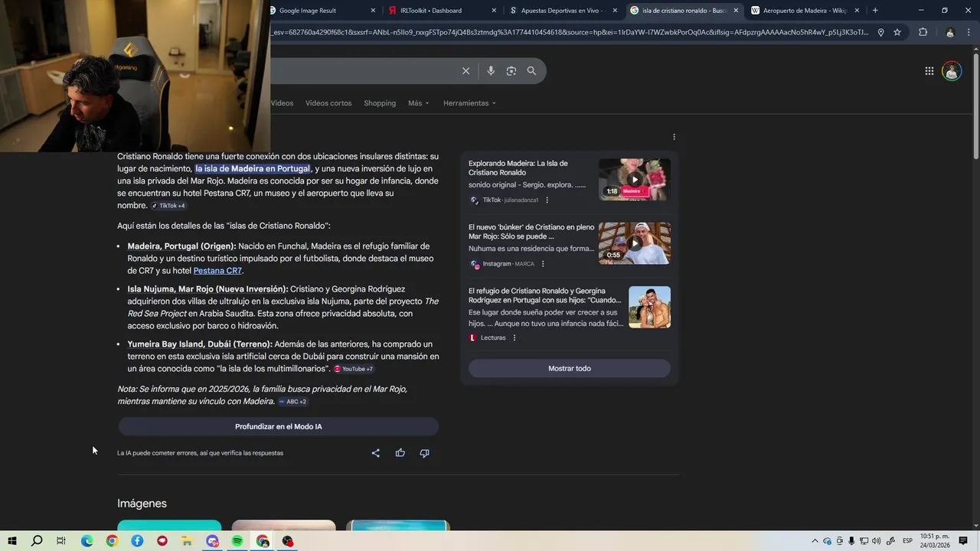The image size is (980, 551).
Task: Submit search using magnifier icon
Action: [x=531, y=71]
